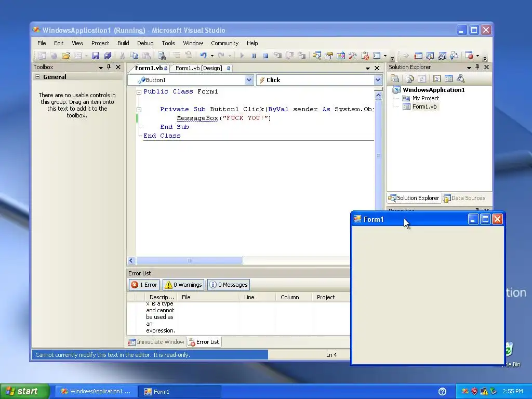Toggle the 1 Error filter button
Image resolution: width=532 pixels, height=399 pixels.
tap(144, 285)
